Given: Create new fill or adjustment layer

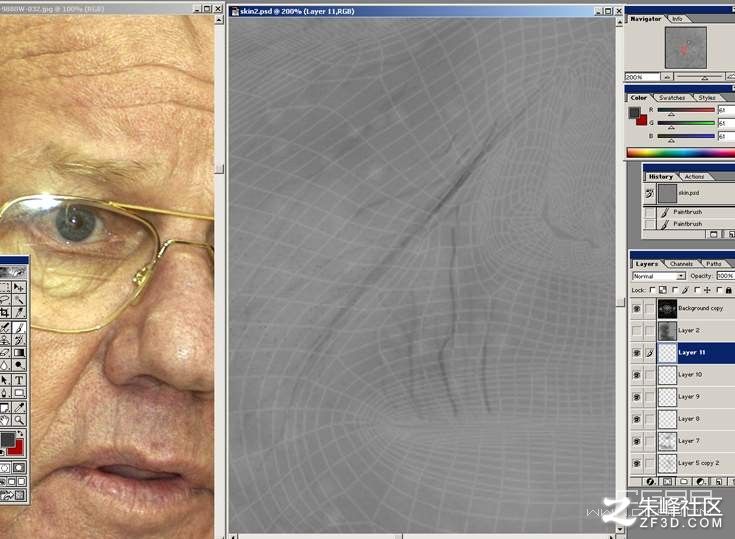Looking at the screenshot, I should 701,481.
